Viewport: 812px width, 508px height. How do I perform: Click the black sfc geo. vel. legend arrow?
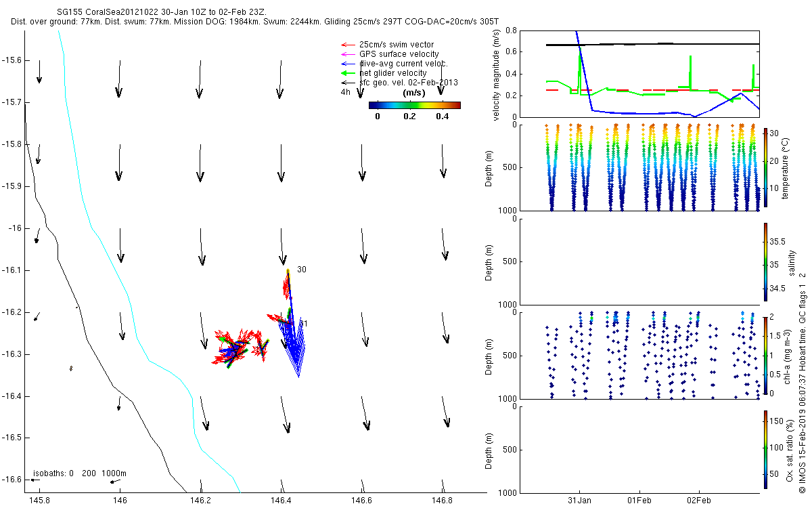pyautogui.click(x=347, y=83)
